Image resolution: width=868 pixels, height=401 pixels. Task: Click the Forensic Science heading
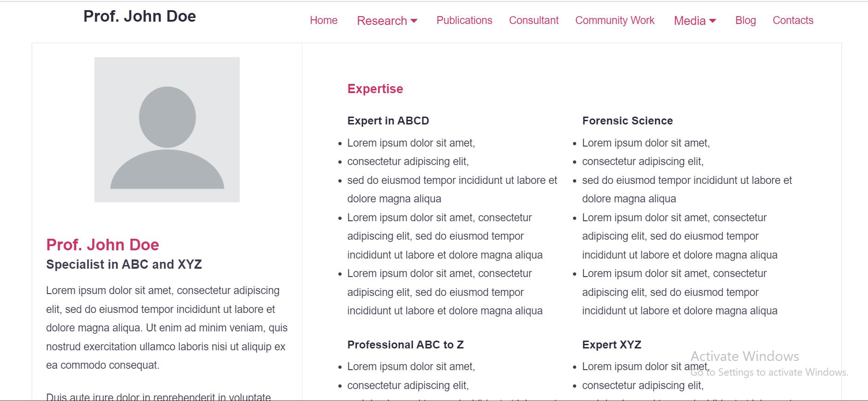click(627, 121)
